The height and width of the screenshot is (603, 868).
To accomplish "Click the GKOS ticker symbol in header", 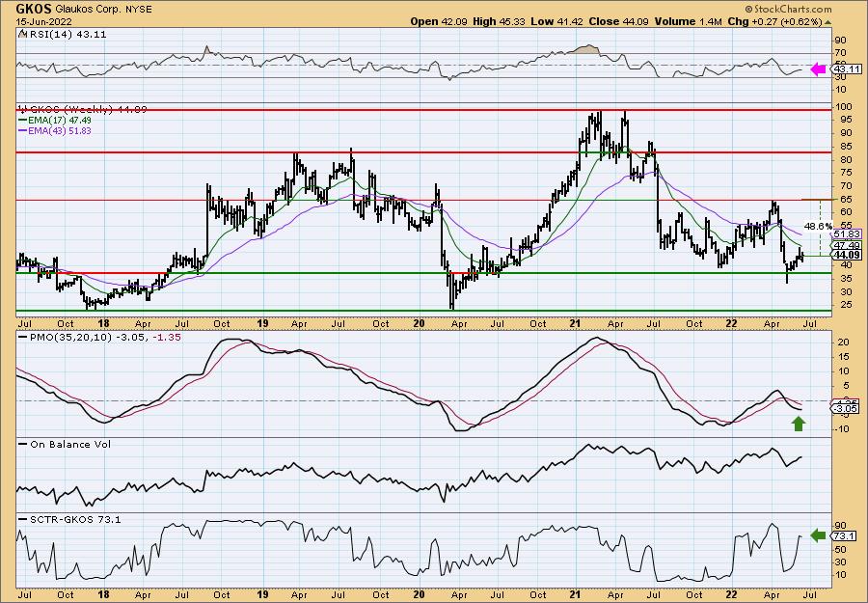I will (34, 9).
